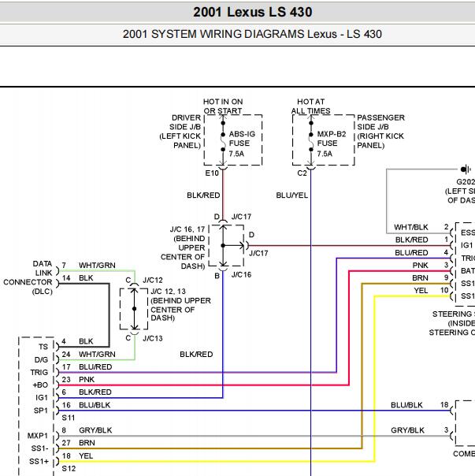Click 'BLU/BLK' at pin 16
Viewport: 475px width, 476px height.
tap(95, 405)
